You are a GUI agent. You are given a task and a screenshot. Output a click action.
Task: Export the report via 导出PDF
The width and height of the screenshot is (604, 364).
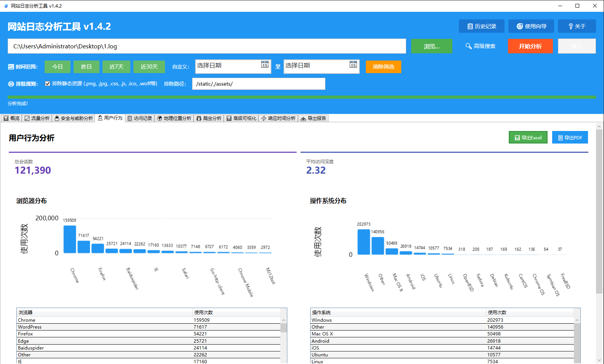[x=570, y=137]
